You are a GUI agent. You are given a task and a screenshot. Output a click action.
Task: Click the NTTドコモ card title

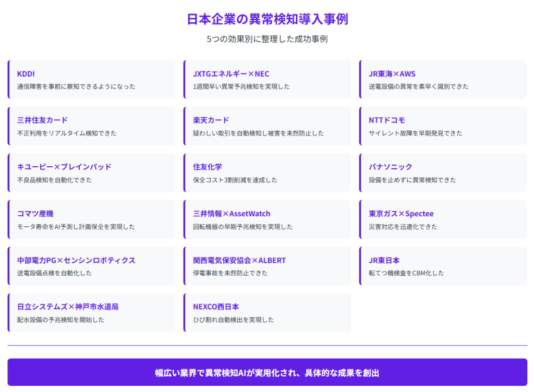click(386, 120)
